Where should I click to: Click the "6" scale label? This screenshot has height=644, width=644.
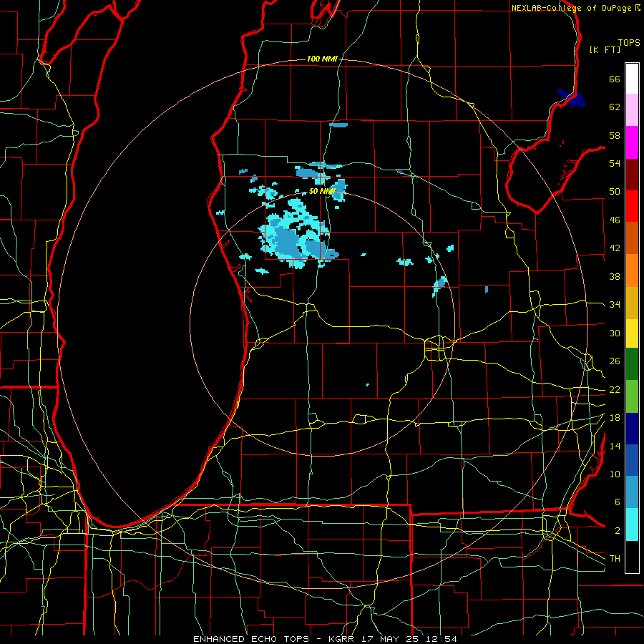click(x=618, y=502)
